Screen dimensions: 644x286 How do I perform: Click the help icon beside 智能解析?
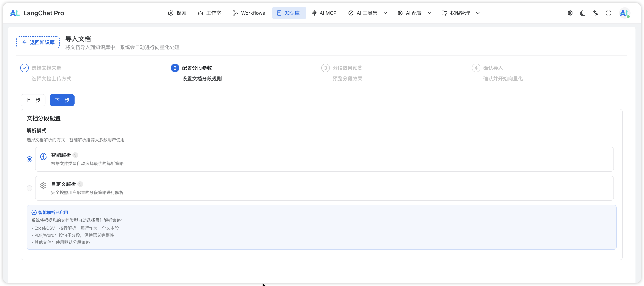[x=75, y=155]
